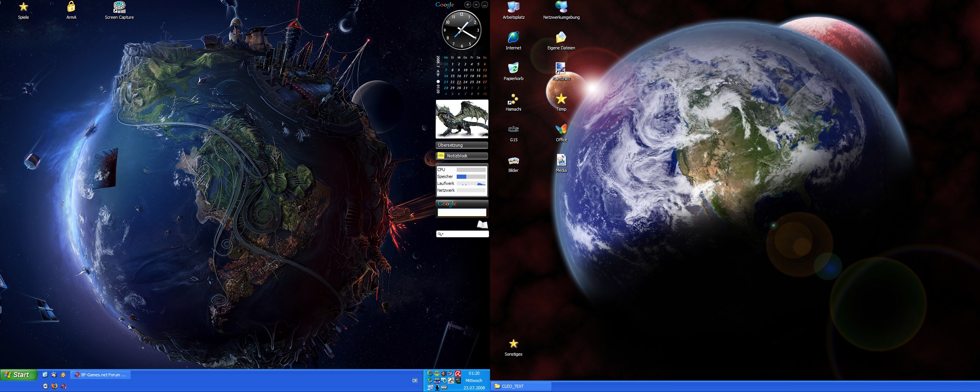The width and height of the screenshot is (980, 392).
Task: Minimize the Google sidebar with minus button
Action: coord(485,5)
